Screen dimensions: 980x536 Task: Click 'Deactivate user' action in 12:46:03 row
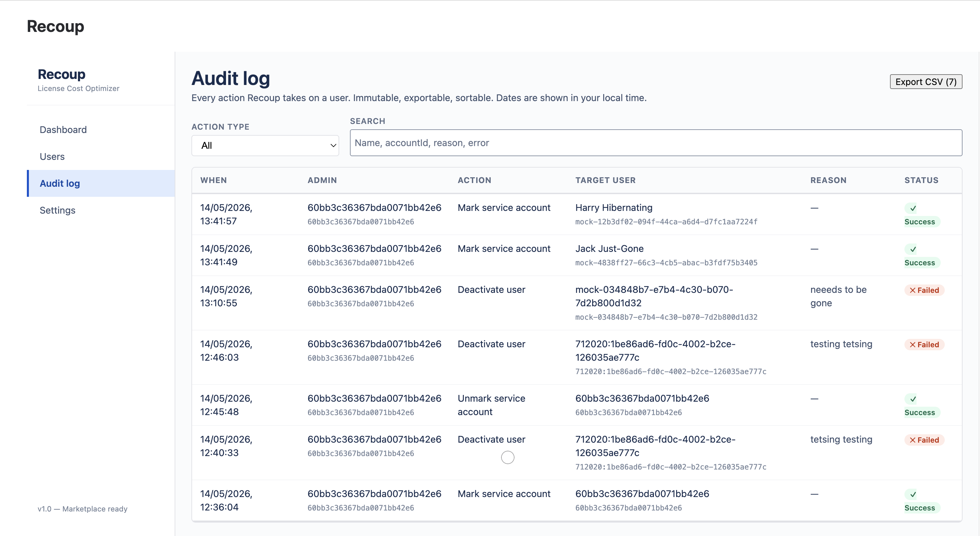pyautogui.click(x=491, y=344)
